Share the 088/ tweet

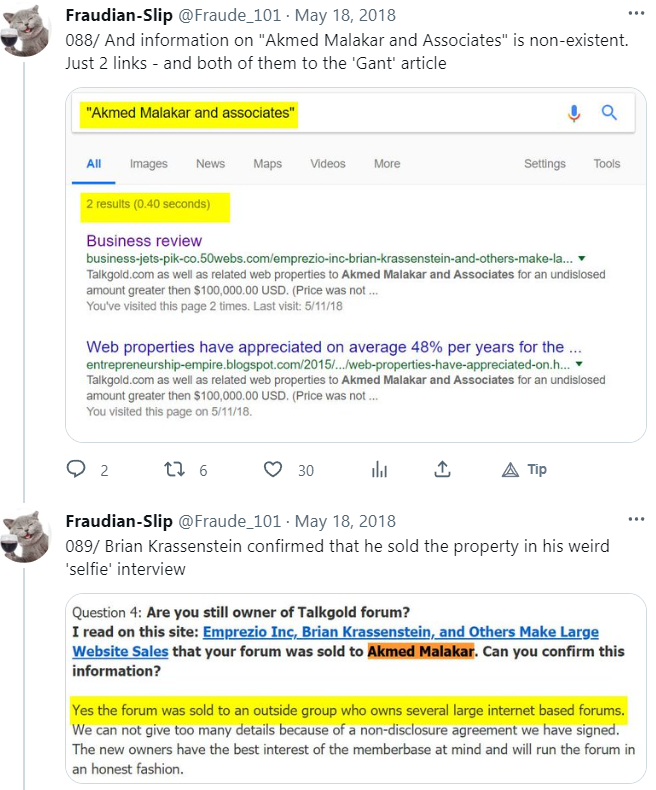point(442,469)
